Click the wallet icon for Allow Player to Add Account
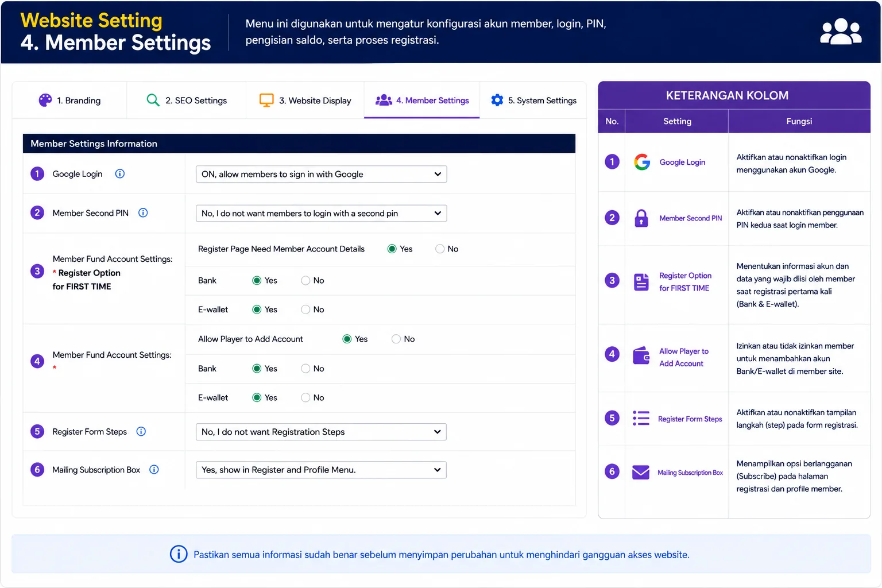Screen dimensions: 882x588 coord(641,355)
